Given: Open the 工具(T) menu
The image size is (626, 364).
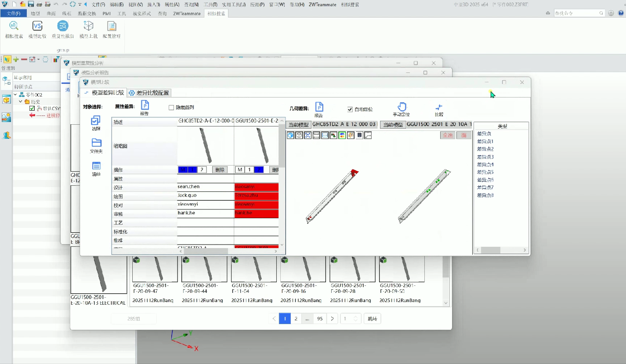Looking at the screenshot, I should point(210,4).
